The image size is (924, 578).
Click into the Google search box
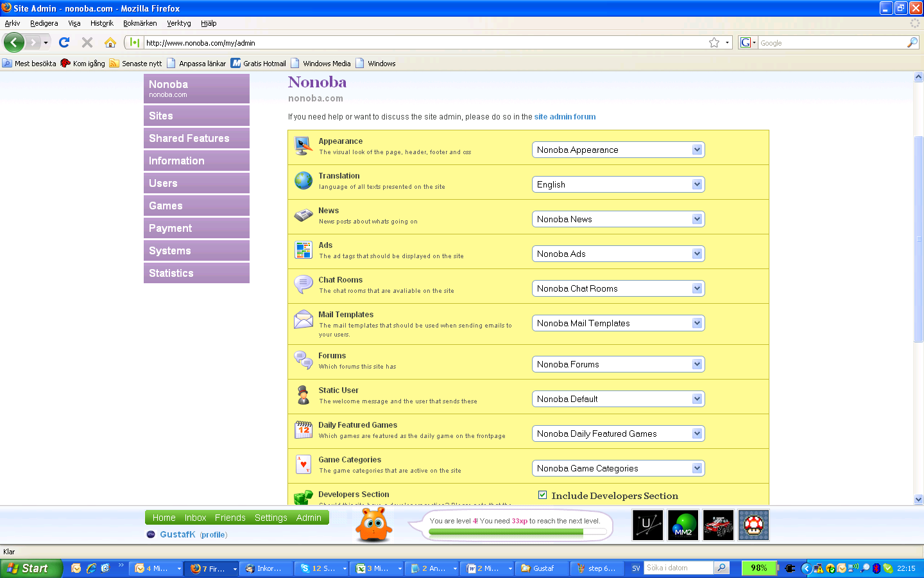tap(832, 42)
